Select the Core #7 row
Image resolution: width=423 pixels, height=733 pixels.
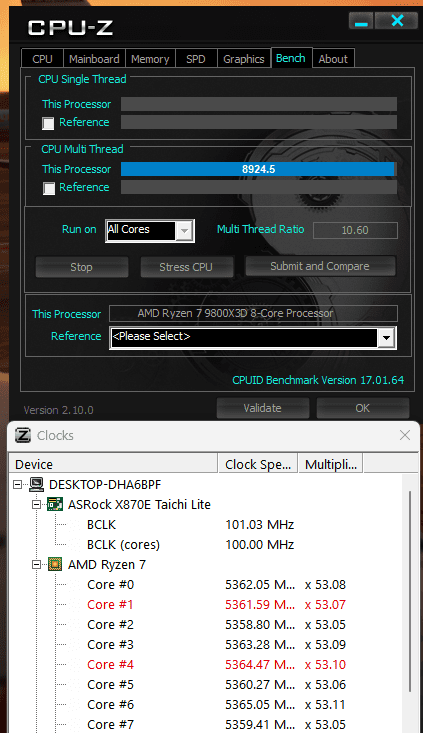(206, 724)
